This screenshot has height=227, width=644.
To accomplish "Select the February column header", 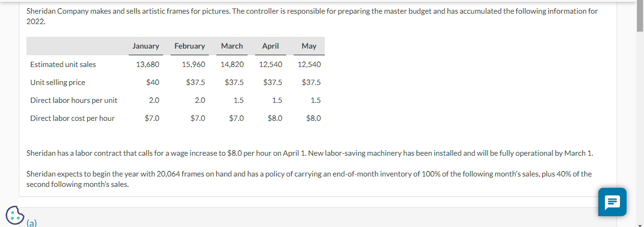I will pyautogui.click(x=190, y=46).
